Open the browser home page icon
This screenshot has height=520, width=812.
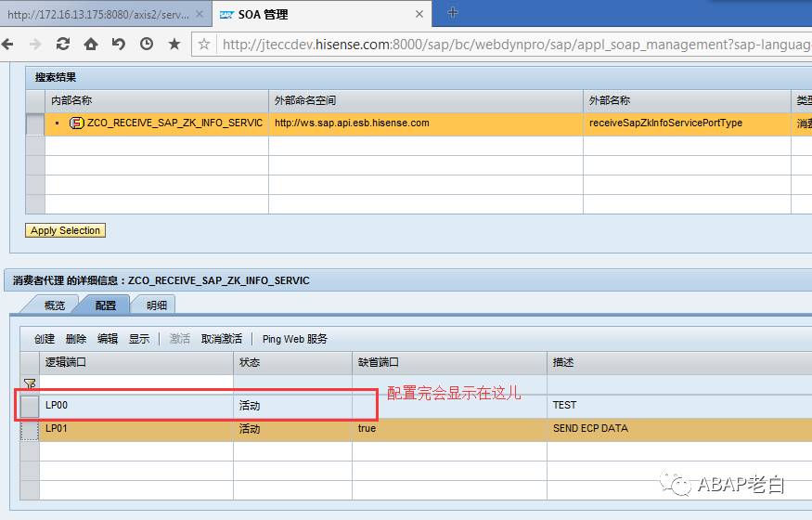[x=91, y=44]
